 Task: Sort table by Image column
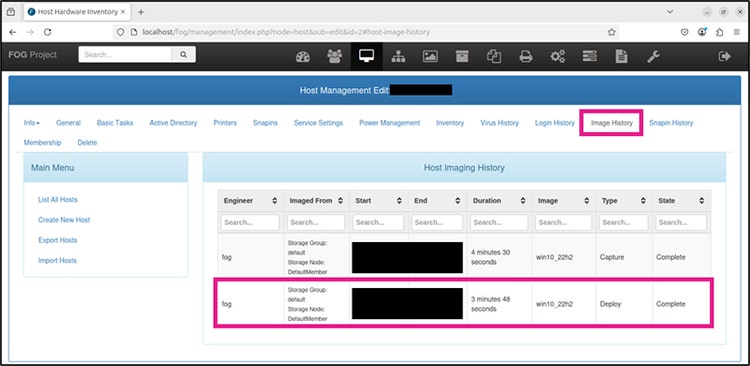564,201
